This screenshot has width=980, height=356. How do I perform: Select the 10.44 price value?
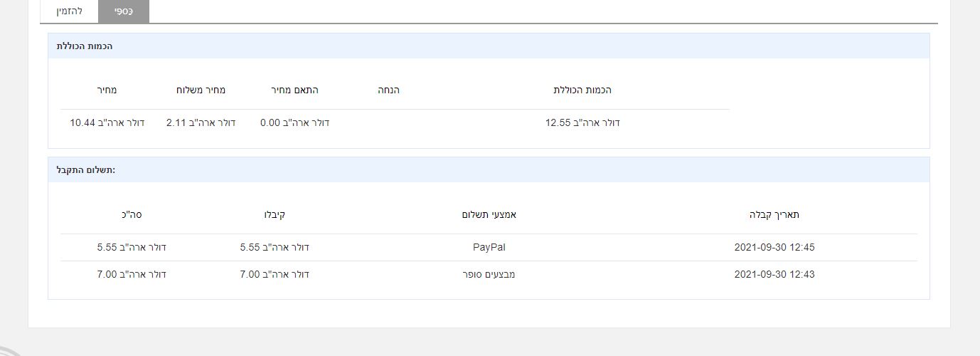point(107,123)
